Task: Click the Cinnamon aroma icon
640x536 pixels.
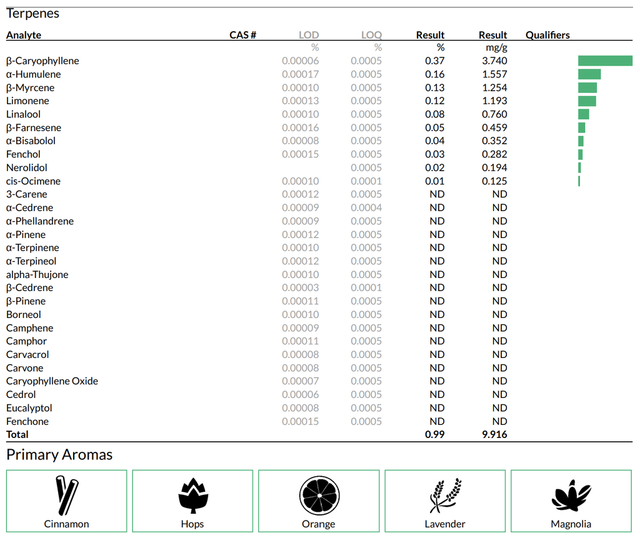Action: [x=67, y=495]
